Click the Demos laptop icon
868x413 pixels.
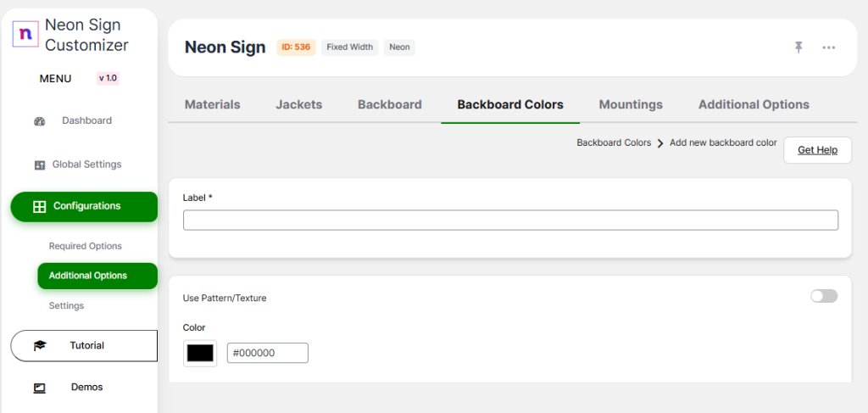tap(39, 388)
